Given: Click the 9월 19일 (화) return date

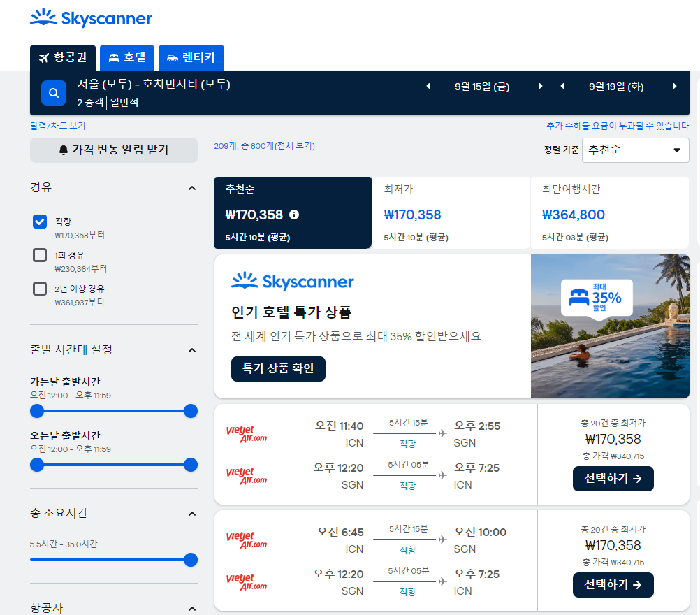Looking at the screenshot, I should pyautogui.click(x=616, y=87).
